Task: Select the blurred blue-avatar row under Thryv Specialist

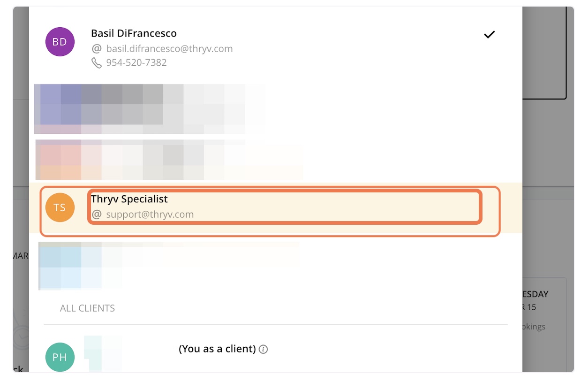Action: (169, 266)
